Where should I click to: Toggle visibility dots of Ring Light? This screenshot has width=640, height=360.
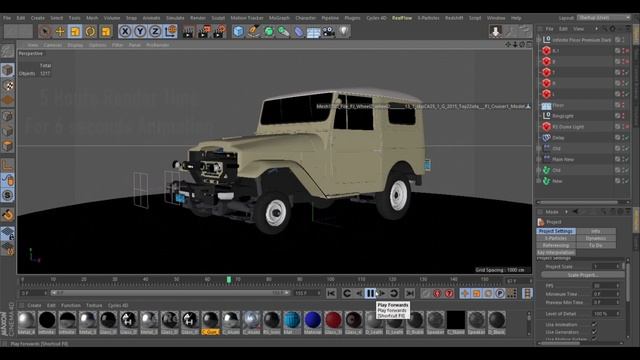point(623,116)
